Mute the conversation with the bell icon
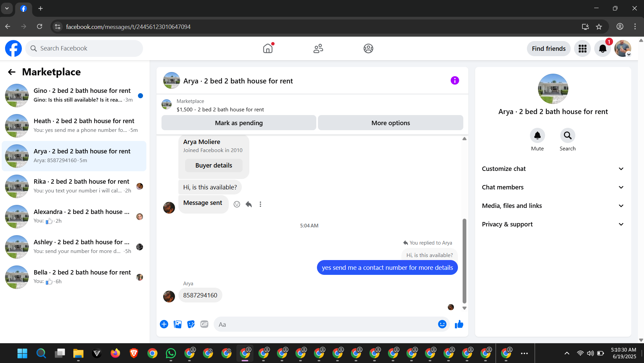 [537, 135]
